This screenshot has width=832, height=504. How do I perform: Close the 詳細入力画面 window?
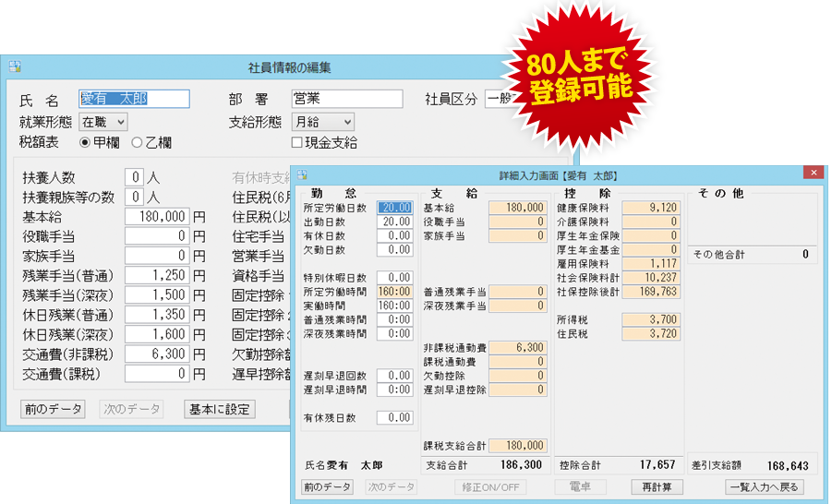[x=813, y=173]
